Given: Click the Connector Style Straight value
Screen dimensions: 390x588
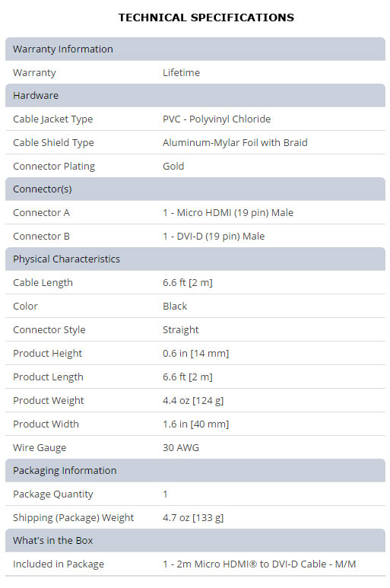Looking at the screenshot, I should 181,329.
